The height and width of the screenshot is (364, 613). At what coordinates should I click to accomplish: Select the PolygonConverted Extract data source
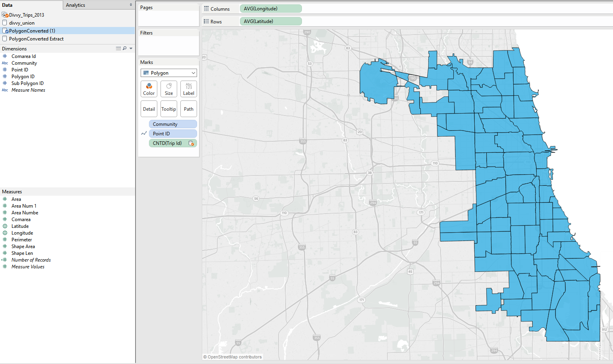click(x=37, y=39)
